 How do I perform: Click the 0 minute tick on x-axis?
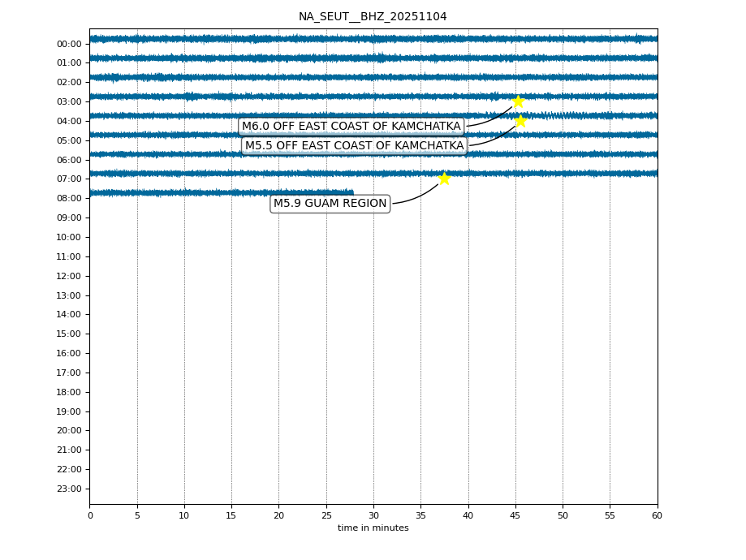click(90, 515)
